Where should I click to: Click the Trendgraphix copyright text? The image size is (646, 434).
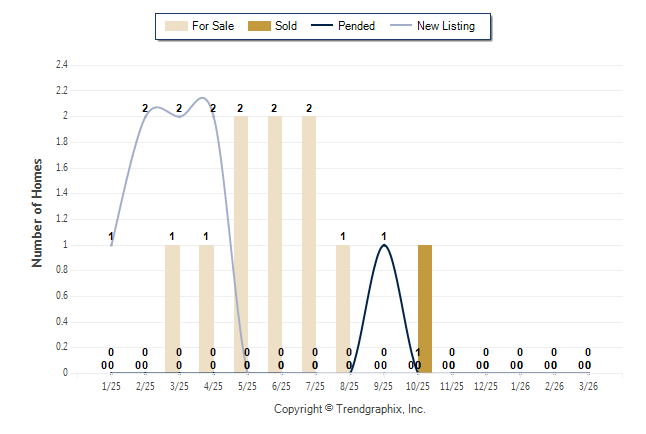(350, 409)
